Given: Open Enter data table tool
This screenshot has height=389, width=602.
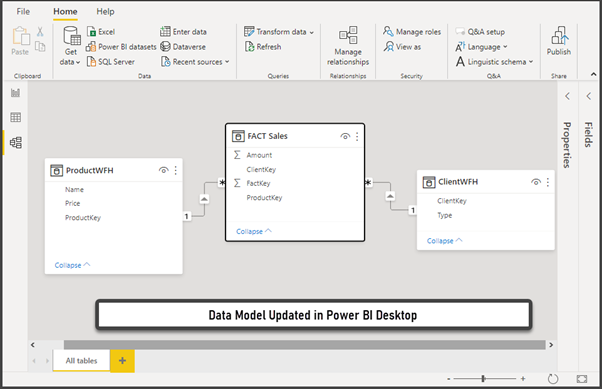Looking at the screenshot, I should click(x=184, y=32).
